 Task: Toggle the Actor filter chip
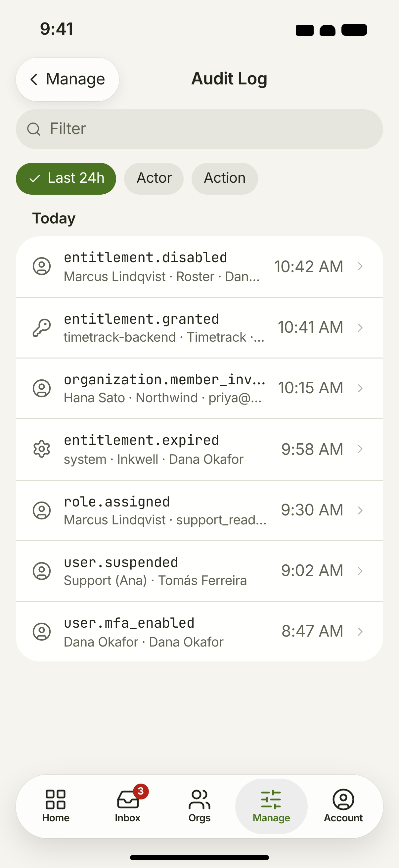pos(154,178)
